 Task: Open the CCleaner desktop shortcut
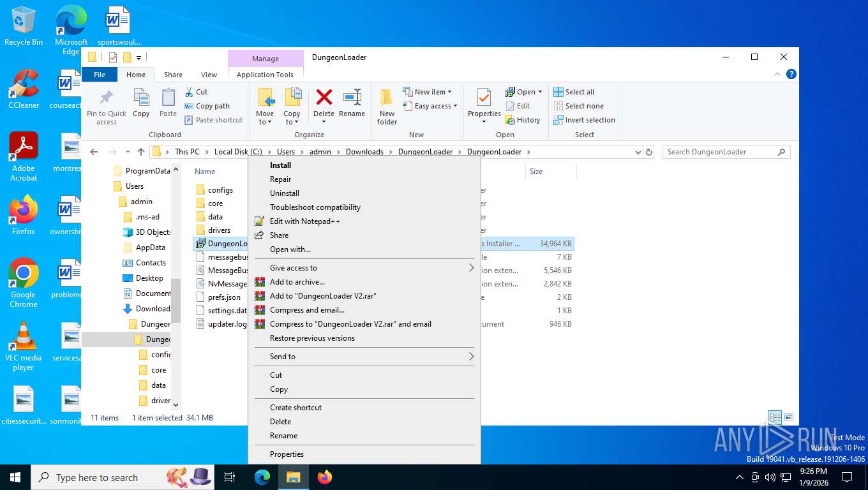tap(24, 90)
